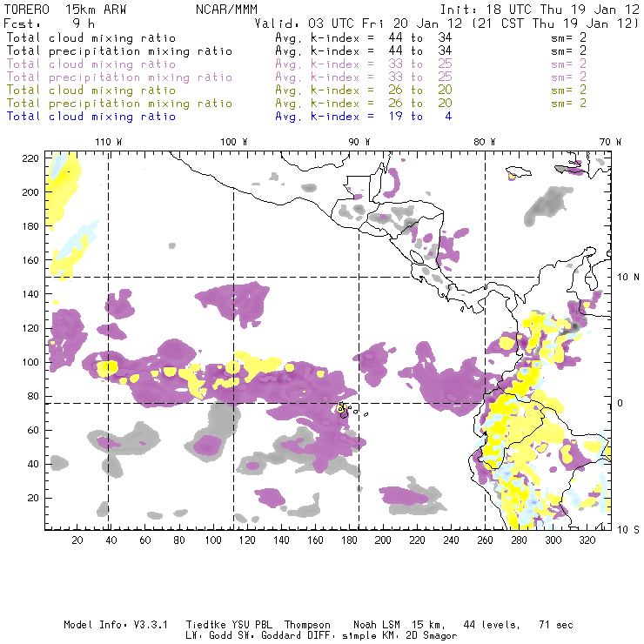The width and height of the screenshot is (644, 644).
Task: Select y-axis tick label "220"
Action: coord(30,158)
